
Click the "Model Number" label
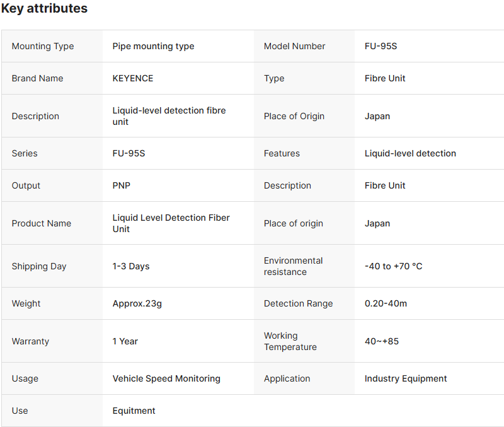[x=294, y=46]
